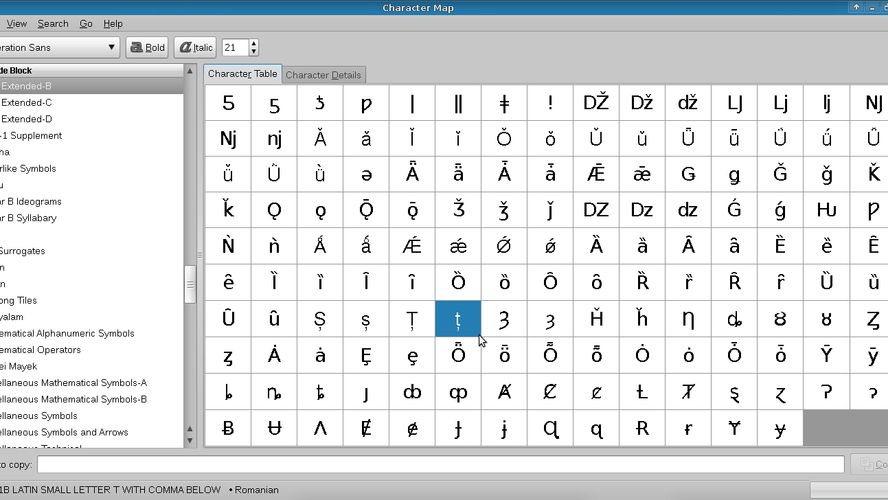
Task: Toggle Italic font style
Action: pyautogui.click(x=196, y=48)
